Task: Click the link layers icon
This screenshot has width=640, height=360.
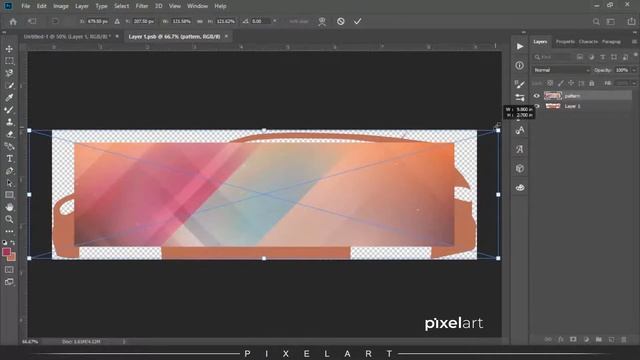Action: coord(548,339)
